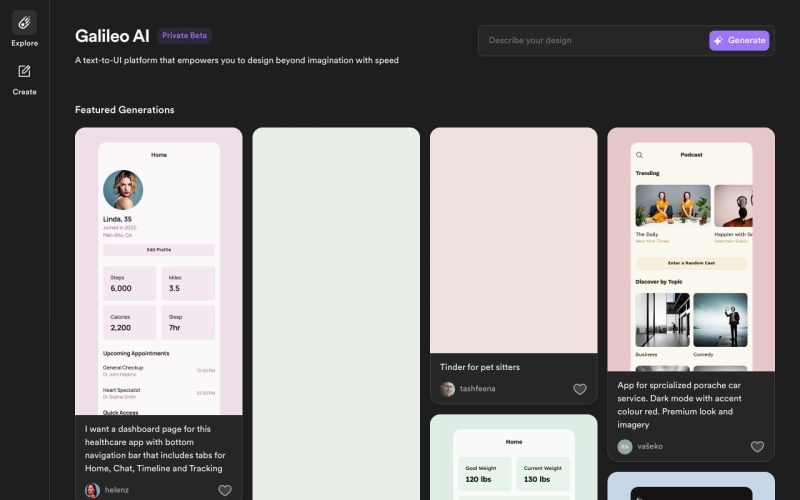Open the Explore section icon
The width and height of the screenshot is (800, 500).
coord(24,22)
